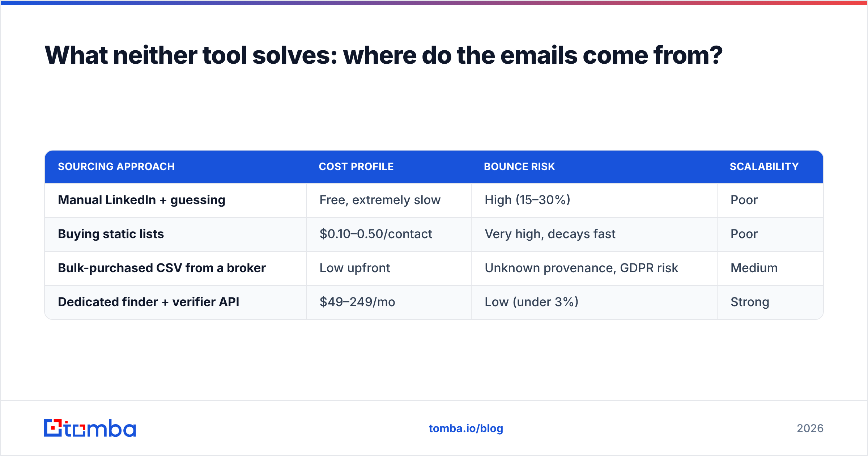This screenshot has height=456, width=868.
Task: Click the 'Low upfront' cell
Action: [x=389, y=268]
